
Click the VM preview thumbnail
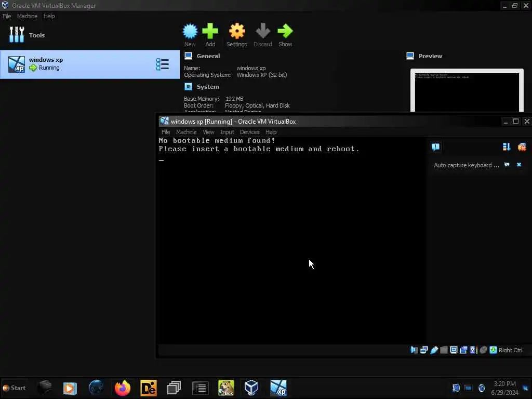coord(467,91)
